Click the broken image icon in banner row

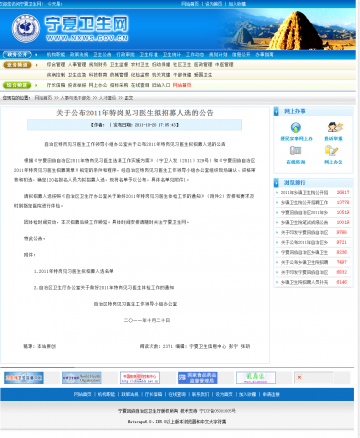click(x=299, y=377)
